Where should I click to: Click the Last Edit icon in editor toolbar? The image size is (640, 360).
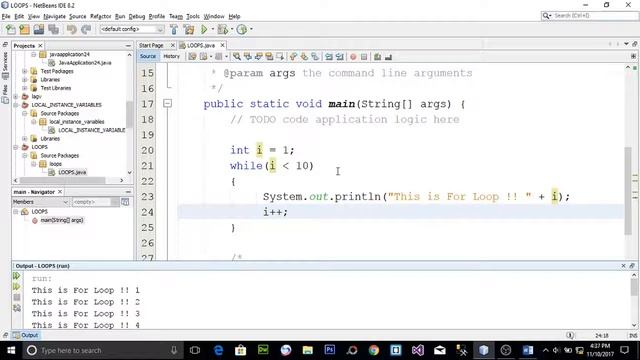pyautogui.click(x=192, y=57)
